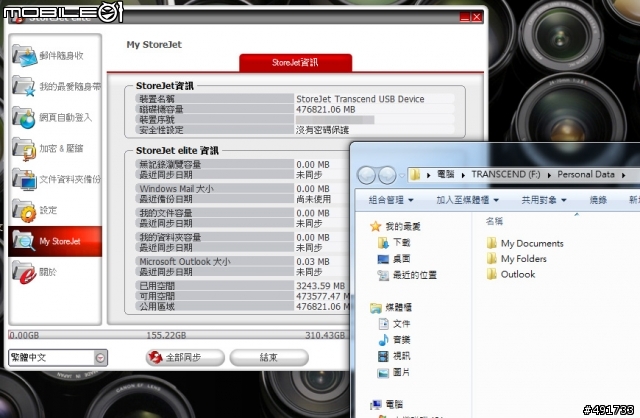This screenshot has width=640, height=418.
Task: Select the Libraries (媒體櫃) icon
Action: pyautogui.click(x=376, y=307)
